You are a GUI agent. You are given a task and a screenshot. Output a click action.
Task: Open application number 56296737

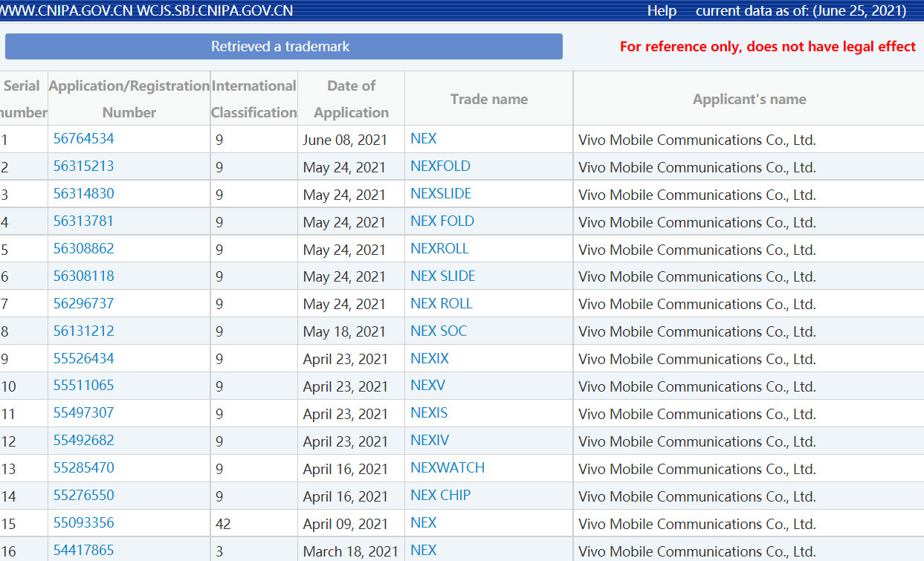84,304
